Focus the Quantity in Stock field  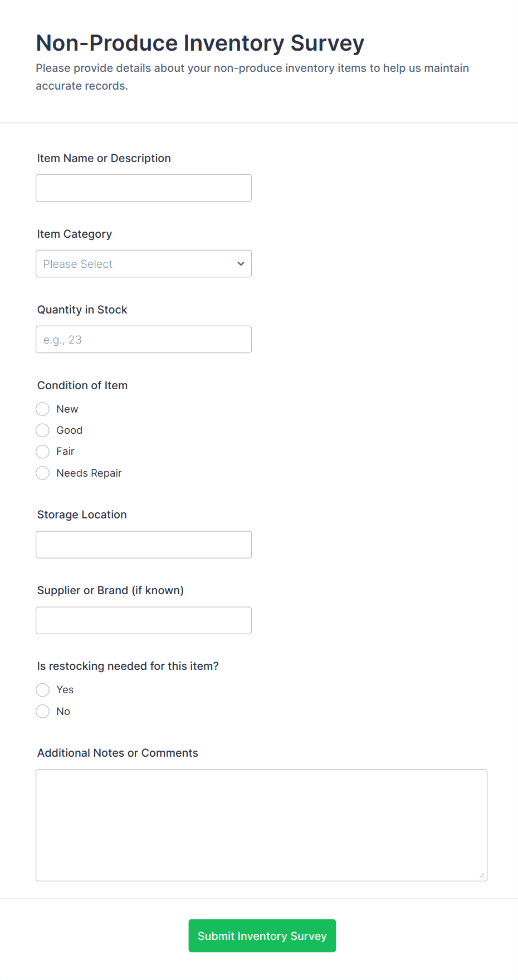(x=144, y=339)
